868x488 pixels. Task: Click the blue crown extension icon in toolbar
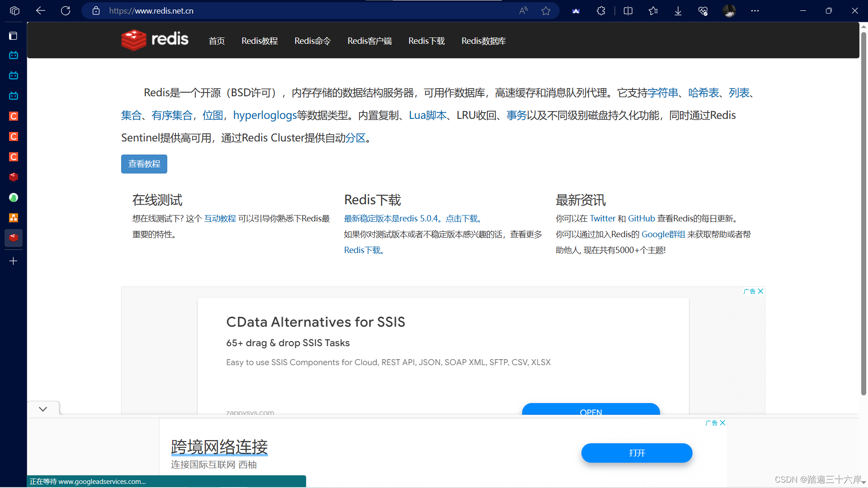(576, 11)
